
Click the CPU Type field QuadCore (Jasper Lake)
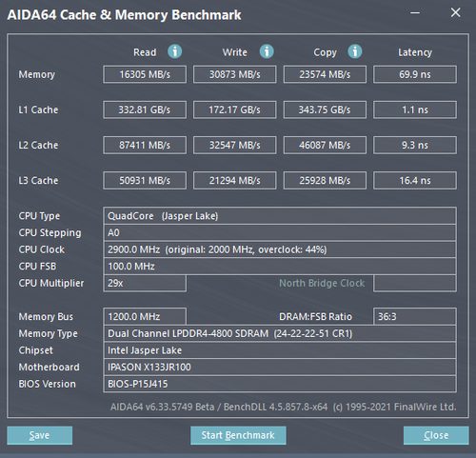click(280, 216)
